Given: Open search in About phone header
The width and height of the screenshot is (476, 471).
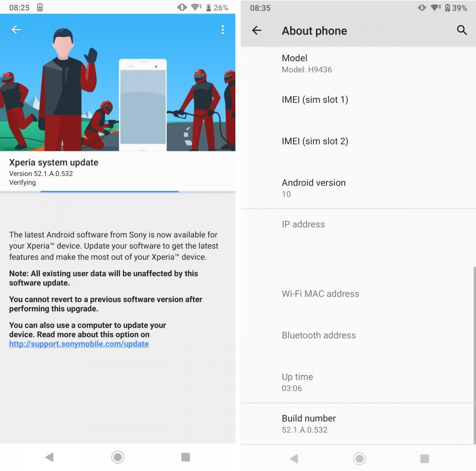Looking at the screenshot, I should coord(462,30).
